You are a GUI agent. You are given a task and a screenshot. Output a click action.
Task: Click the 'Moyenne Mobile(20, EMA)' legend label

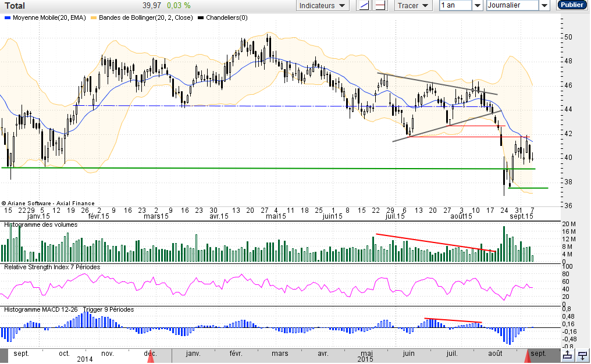pos(49,17)
